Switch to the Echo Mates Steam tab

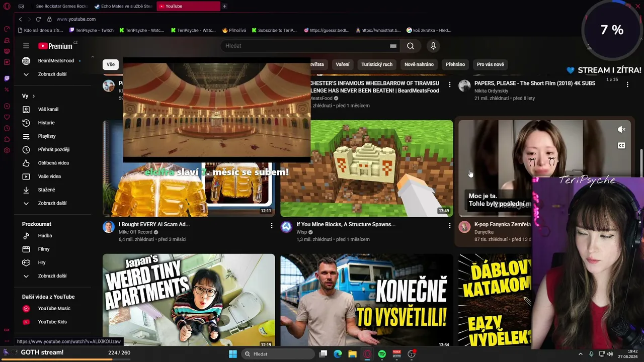pos(123,6)
